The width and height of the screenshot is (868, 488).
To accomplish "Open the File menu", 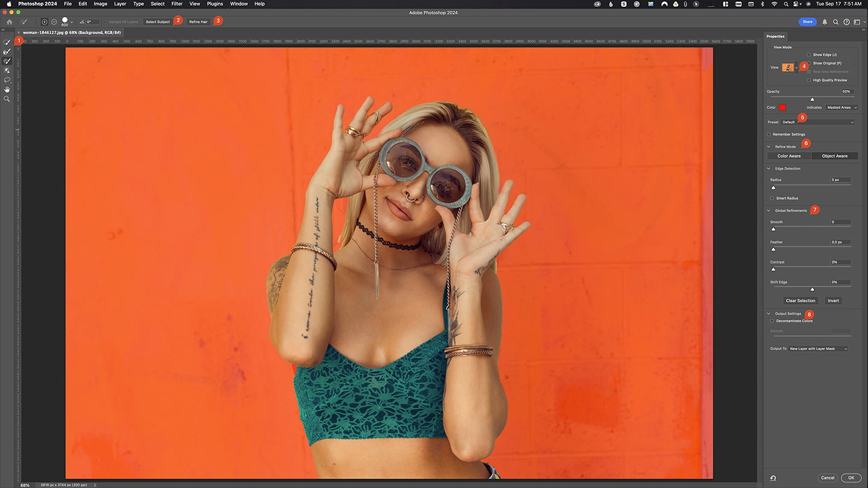I will pos(68,4).
